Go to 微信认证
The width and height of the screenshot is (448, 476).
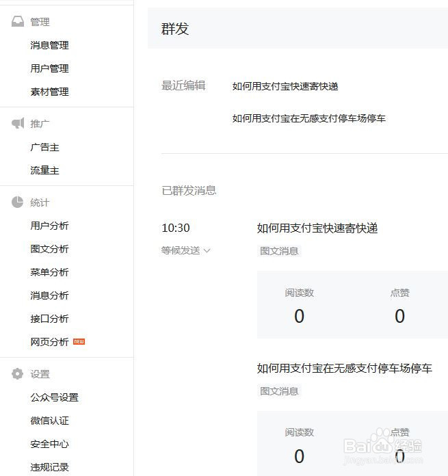49,421
